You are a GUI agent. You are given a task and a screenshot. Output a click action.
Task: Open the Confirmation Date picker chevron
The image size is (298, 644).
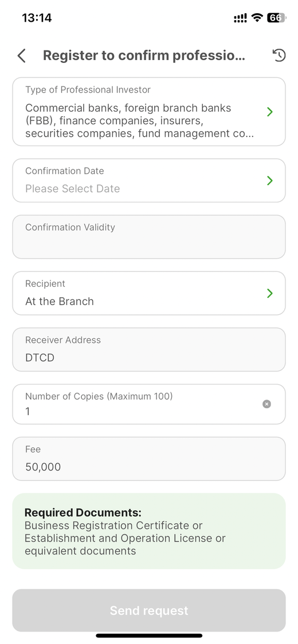coord(270,180)
